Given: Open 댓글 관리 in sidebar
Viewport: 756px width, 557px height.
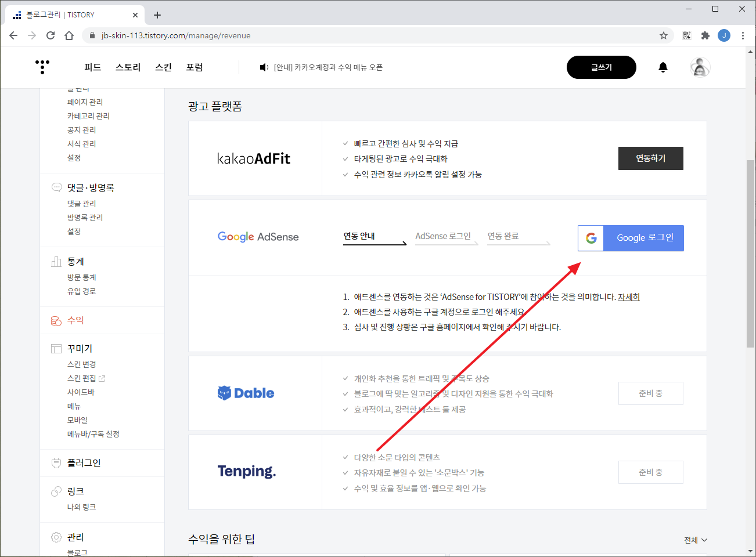Looking at the screenshot, I should (x=81, y=204).
